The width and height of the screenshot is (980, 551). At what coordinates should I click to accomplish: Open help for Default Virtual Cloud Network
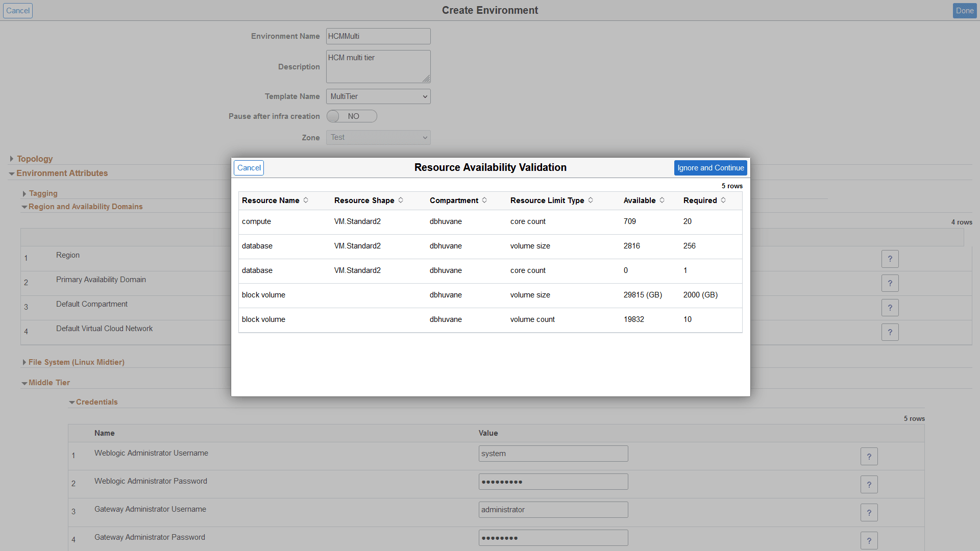(890, 332)
